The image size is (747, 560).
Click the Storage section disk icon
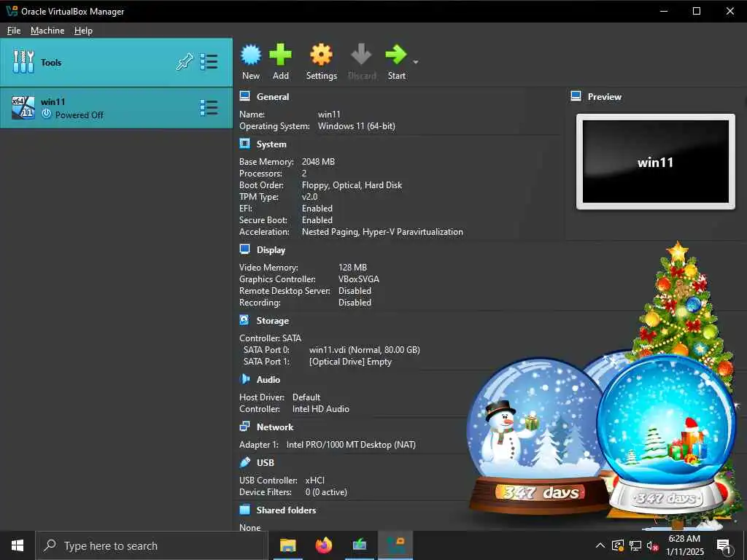tap(244, 320)
